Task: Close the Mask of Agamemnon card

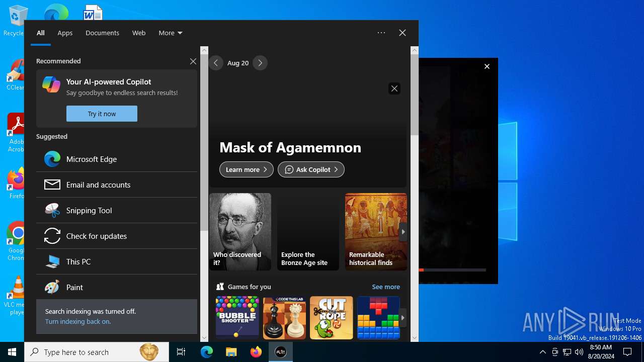Action: pos(394,88)
